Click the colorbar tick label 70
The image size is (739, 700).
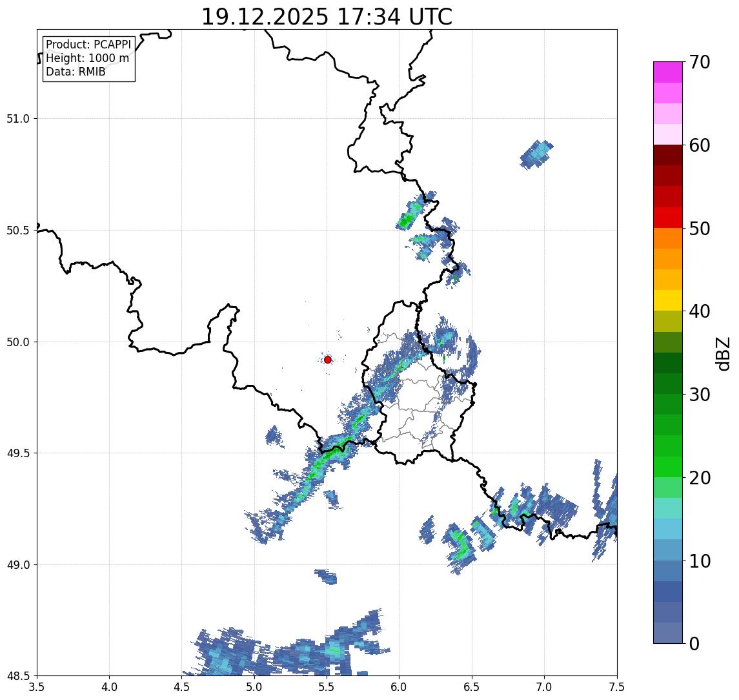[700, 62]
